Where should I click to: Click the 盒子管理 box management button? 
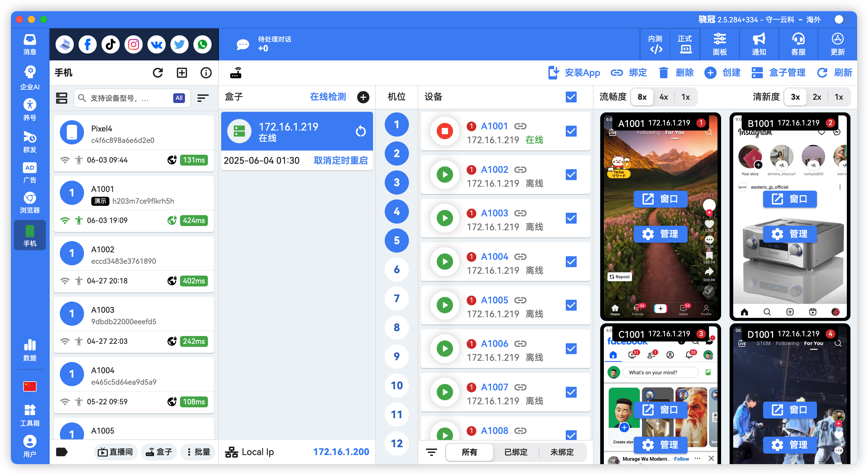778,73
